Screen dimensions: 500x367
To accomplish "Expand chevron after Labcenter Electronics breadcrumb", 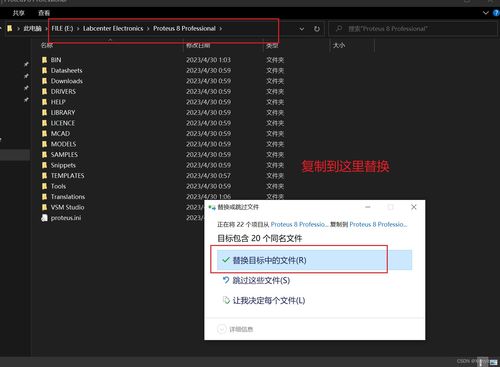I will 148,29.
